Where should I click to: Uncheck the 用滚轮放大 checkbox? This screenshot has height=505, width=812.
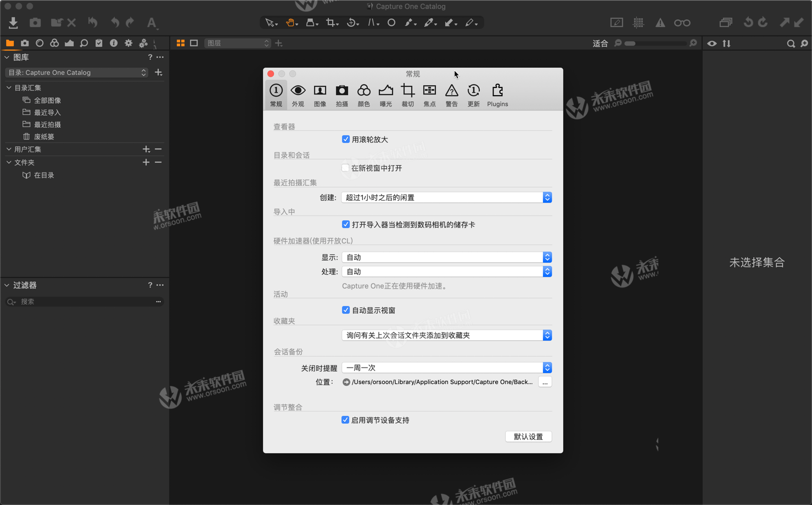pyautogui.click(x=346, y=140)
